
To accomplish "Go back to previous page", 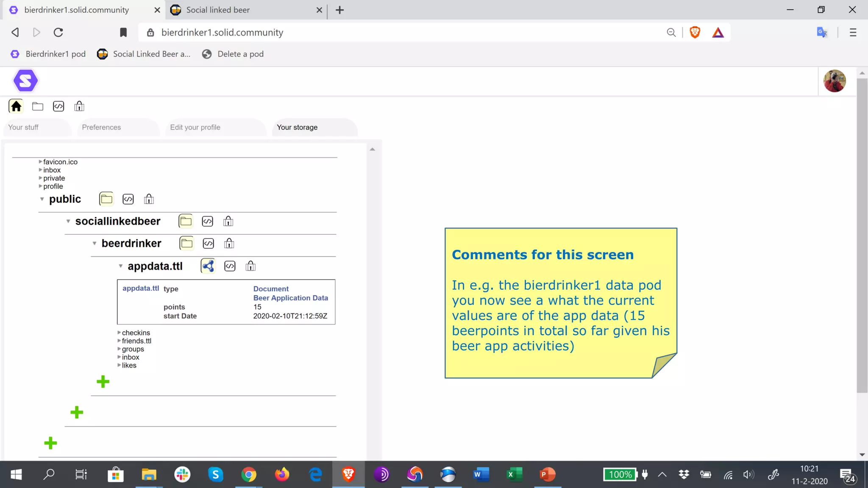I will 15,33.
